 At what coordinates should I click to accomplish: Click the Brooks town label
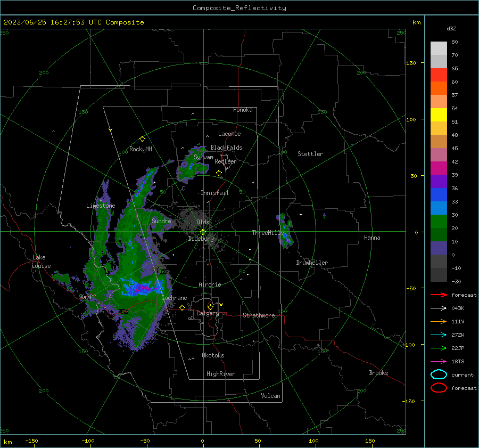click(x=378, y=373)
